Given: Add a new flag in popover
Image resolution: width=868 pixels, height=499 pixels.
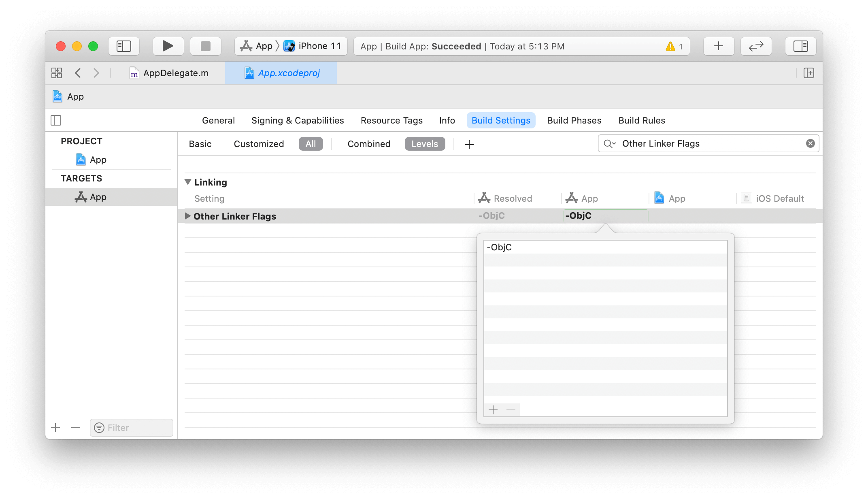Looking at the screenshot, I should pyautogui.click(x=493, y=410).
